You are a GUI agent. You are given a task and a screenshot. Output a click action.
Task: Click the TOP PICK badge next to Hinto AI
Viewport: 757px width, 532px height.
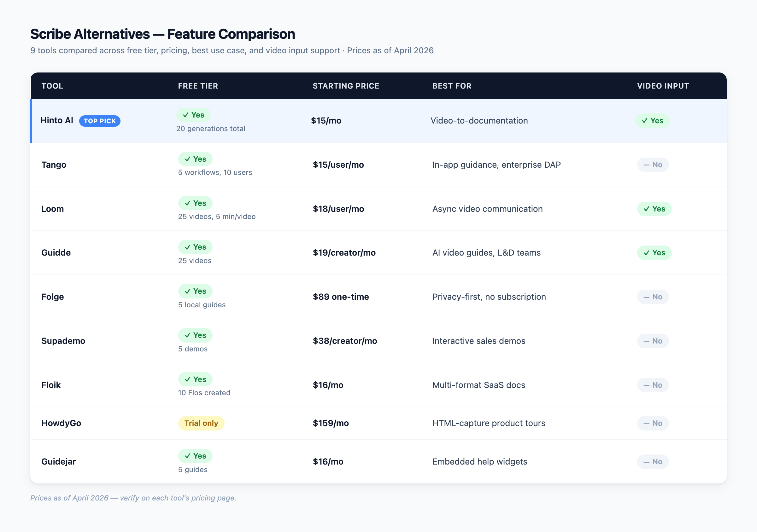(100, 121)
